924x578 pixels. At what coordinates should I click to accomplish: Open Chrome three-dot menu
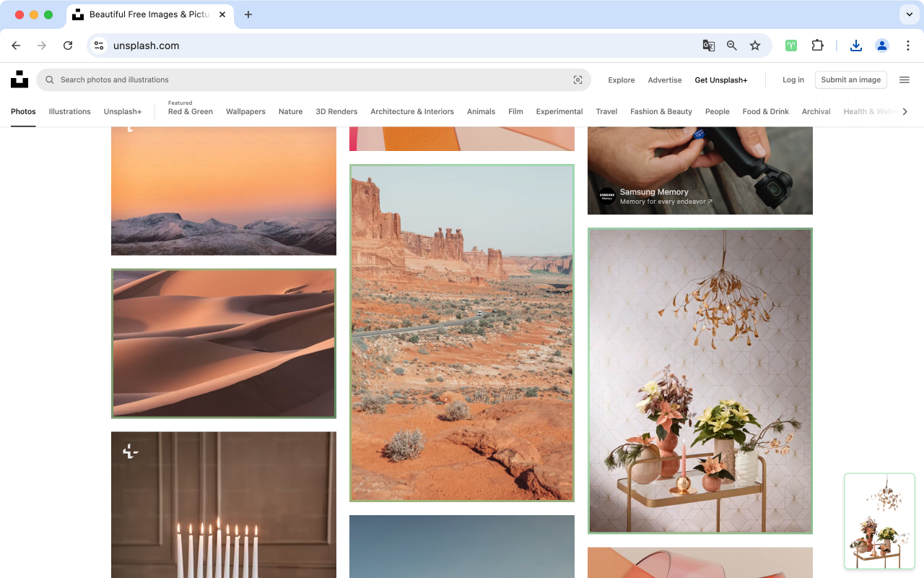click(x=907, y=46)
